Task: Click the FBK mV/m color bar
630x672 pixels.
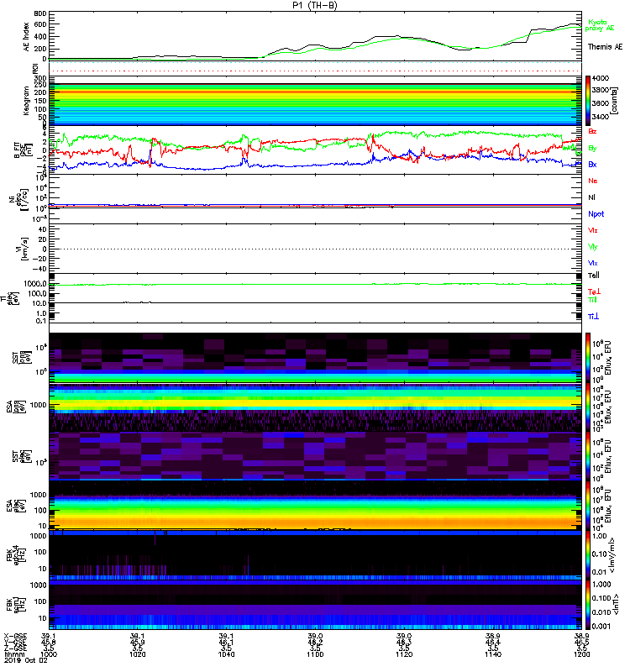Action: (588, 554)
